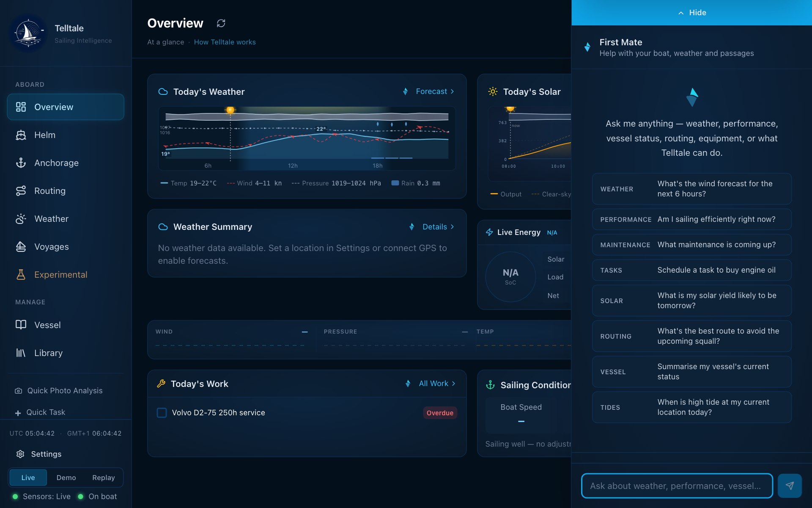Click the Settings gear icon
The width and height of the screenshot is (812, 508).
tap(20, 454)
